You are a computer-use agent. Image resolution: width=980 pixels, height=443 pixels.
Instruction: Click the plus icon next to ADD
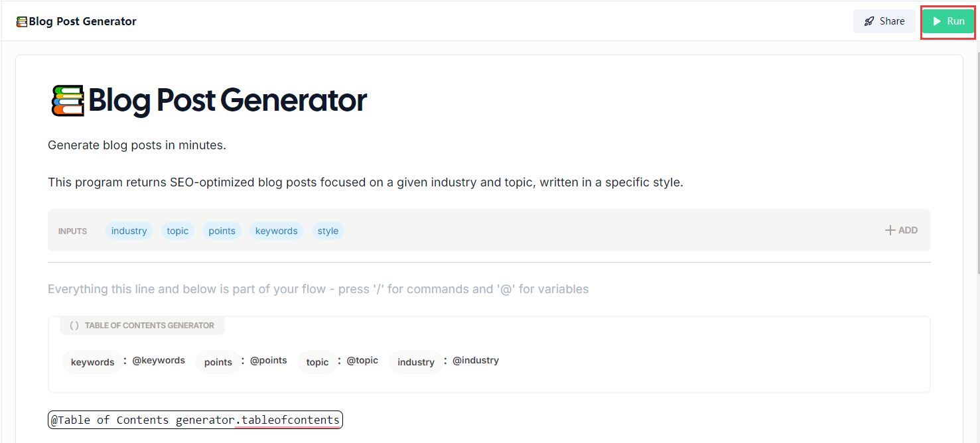point(890,230)
